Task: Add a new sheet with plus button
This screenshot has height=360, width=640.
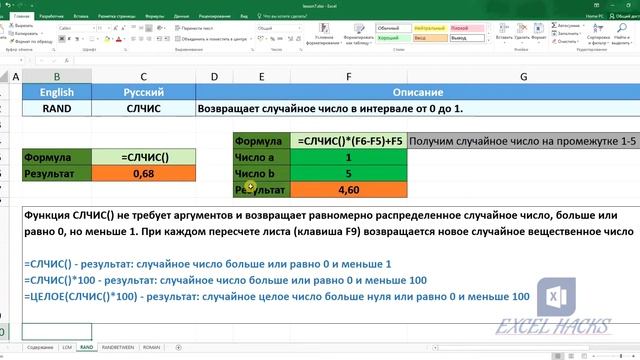Action: click(178, 347)
